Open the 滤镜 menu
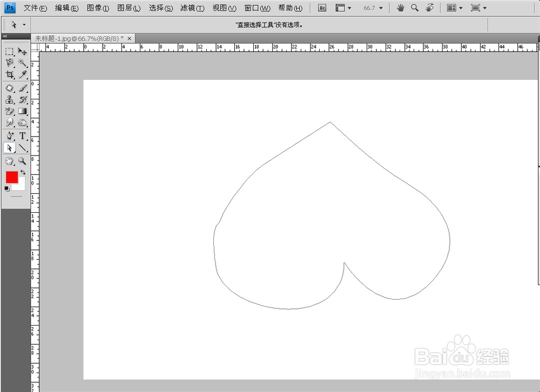Screen dimensions: 540x392 point(192,8)
